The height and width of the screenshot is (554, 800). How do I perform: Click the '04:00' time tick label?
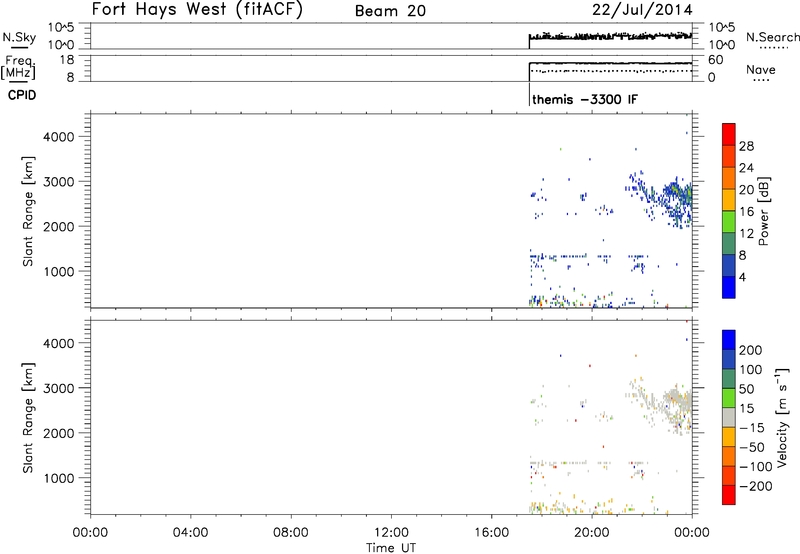190,533
